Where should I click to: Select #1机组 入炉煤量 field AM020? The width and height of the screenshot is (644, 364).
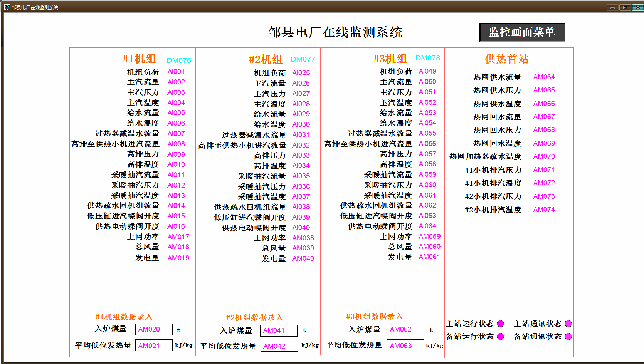coord(154,329)
